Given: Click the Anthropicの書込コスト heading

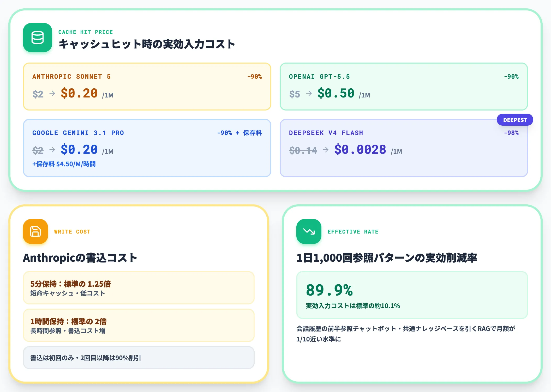Looking at the screenshot, I should coord(80,258).
